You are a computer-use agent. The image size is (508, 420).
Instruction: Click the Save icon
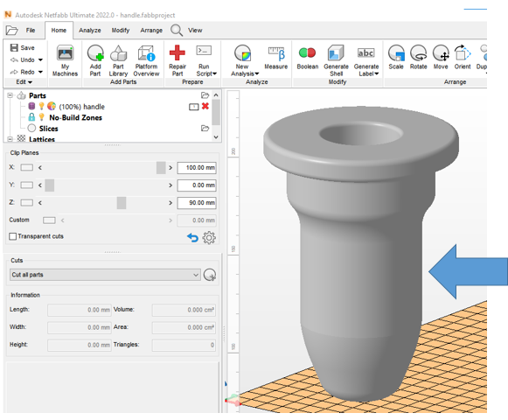(x=14, y=47)
